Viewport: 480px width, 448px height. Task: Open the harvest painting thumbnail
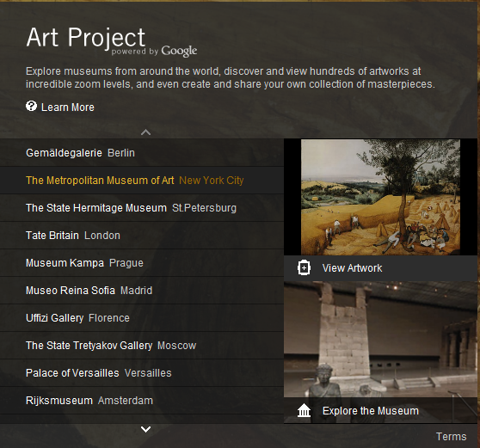380,197
